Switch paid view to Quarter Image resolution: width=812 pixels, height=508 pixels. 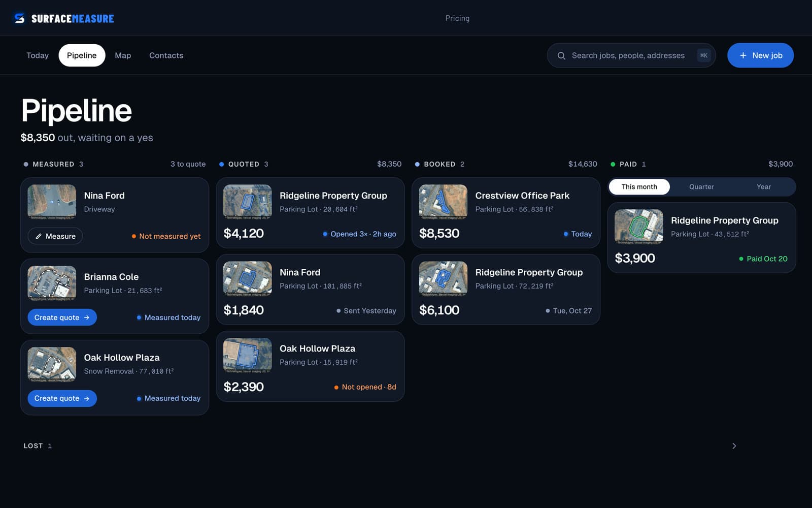tap(701, 187)
